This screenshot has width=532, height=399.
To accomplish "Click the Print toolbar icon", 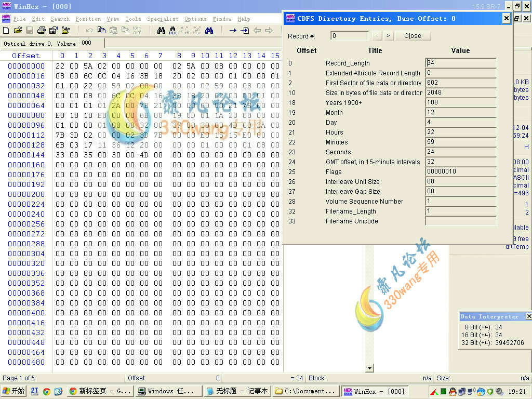I will (42, 31).
